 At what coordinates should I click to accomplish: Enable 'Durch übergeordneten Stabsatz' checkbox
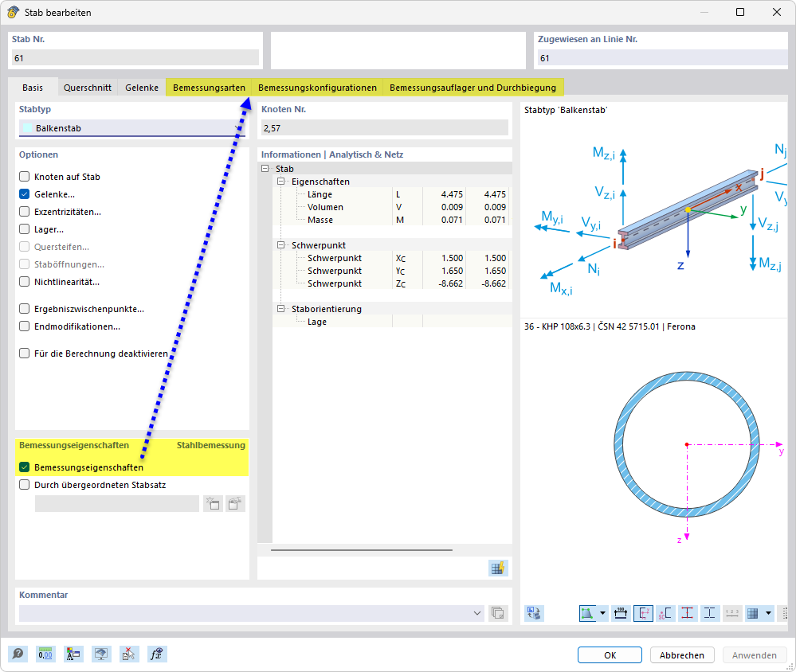25,485
